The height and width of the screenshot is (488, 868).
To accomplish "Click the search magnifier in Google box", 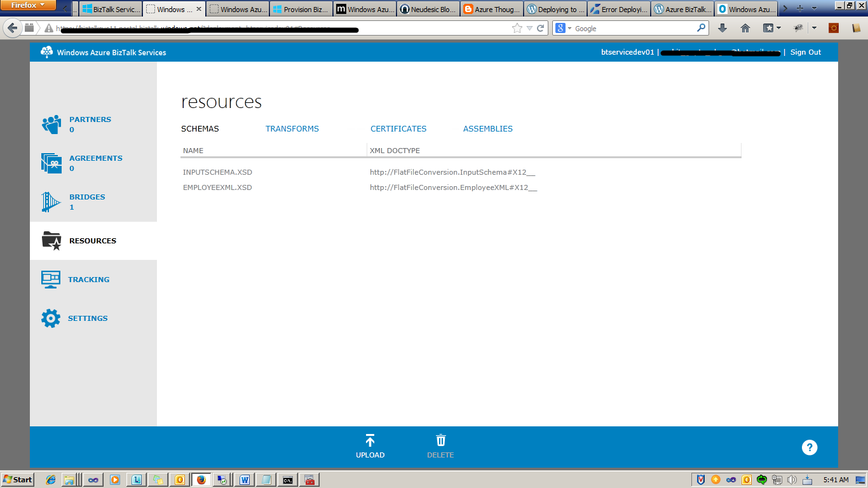I will pyautogui.click(x=701, y=28).
